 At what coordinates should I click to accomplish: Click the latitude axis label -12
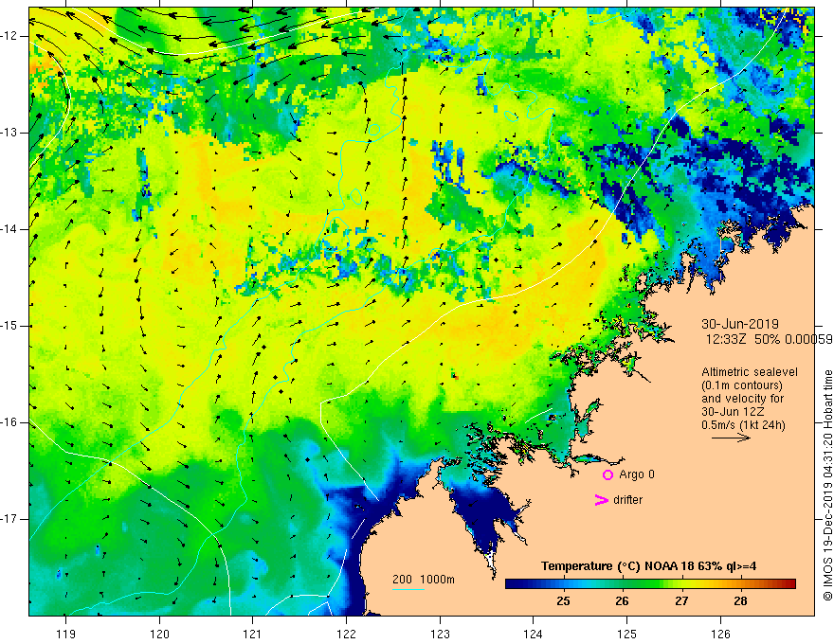(9, 36)
